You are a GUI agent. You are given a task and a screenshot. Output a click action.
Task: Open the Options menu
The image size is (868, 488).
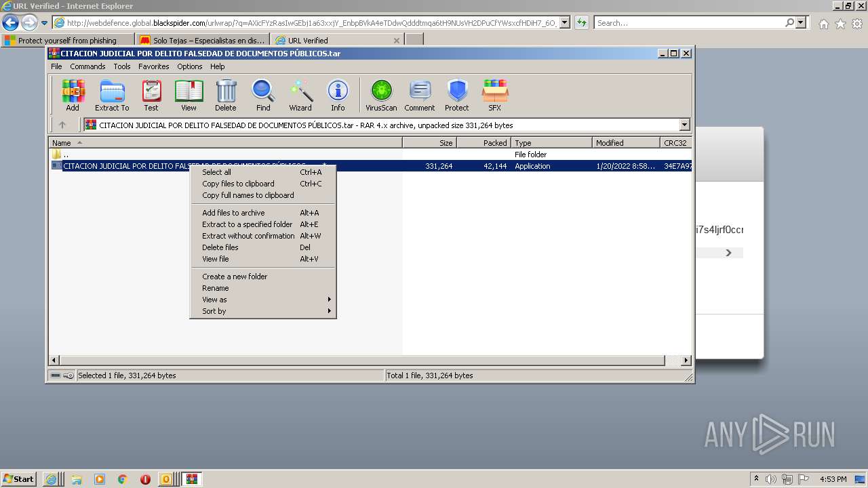coord(190,66)
